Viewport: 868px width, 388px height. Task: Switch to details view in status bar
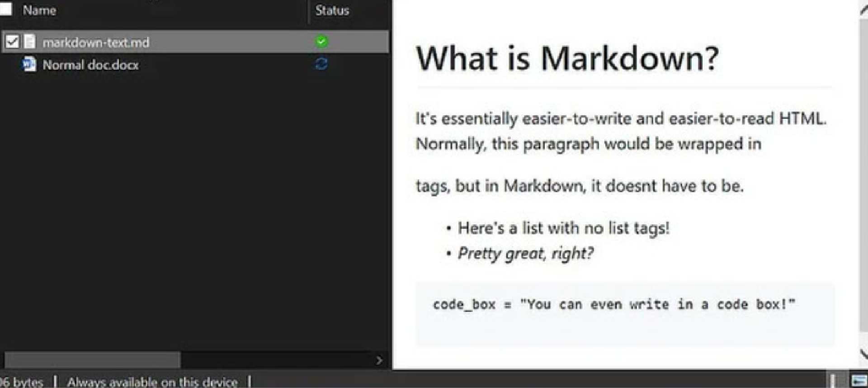836,381
